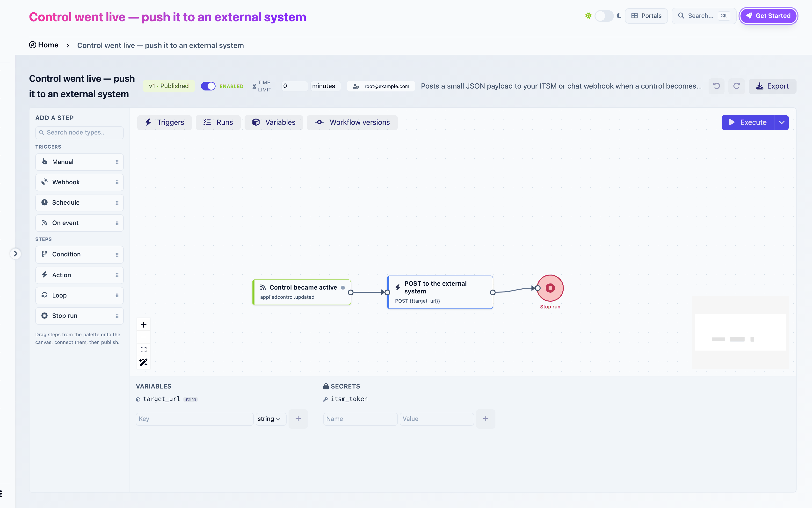Auto-arrange nodes with the magic wand
Viewport: 812px width, 508px height.
[x=144, y=362]
